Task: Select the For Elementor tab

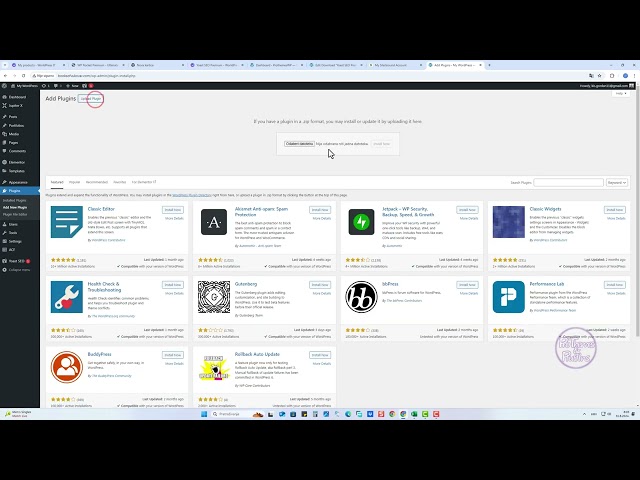Action: point(144,182)
